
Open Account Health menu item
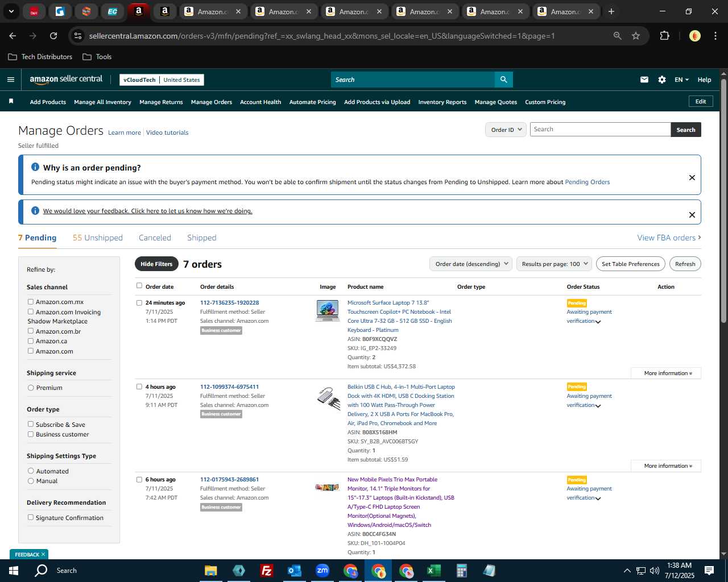[260, 102]
